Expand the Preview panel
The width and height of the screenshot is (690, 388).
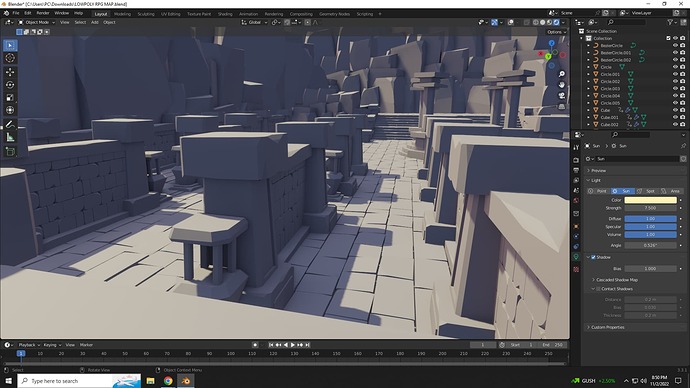598,171
